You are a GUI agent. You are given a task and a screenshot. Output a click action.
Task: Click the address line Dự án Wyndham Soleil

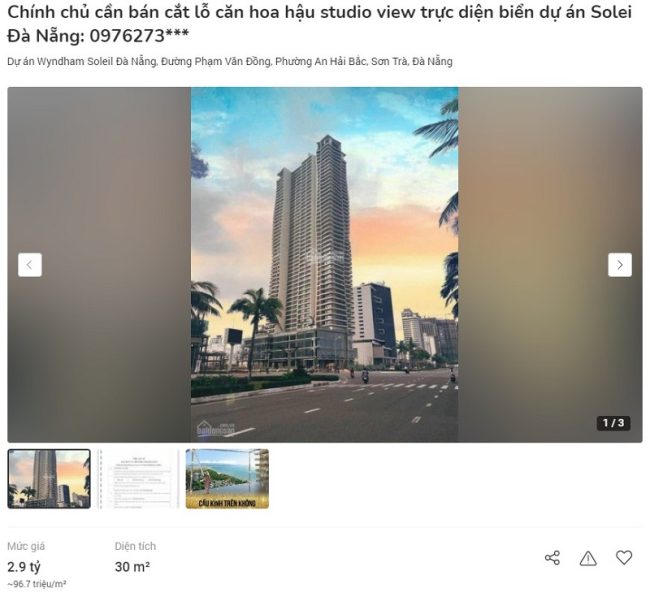(x=230, y=61)
